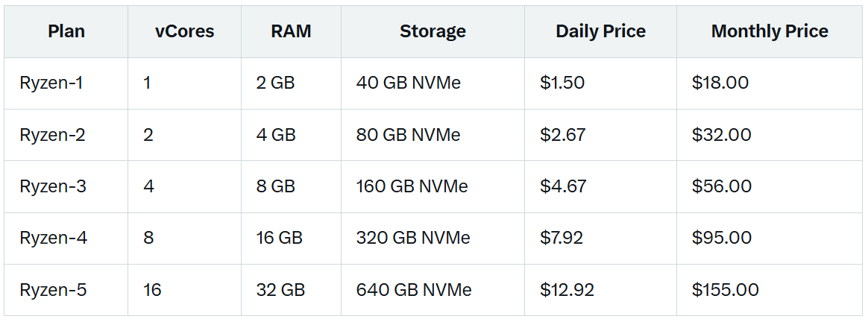Select the Ryzen-5 plan name cell
Viewport: 868px width, 322px height.
click(66, 291)
